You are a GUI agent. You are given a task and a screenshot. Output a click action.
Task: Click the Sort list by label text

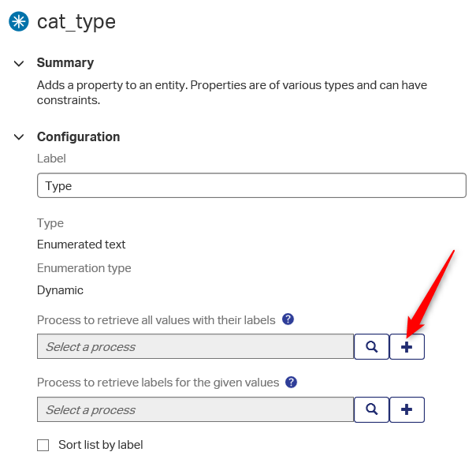[100, 445]
